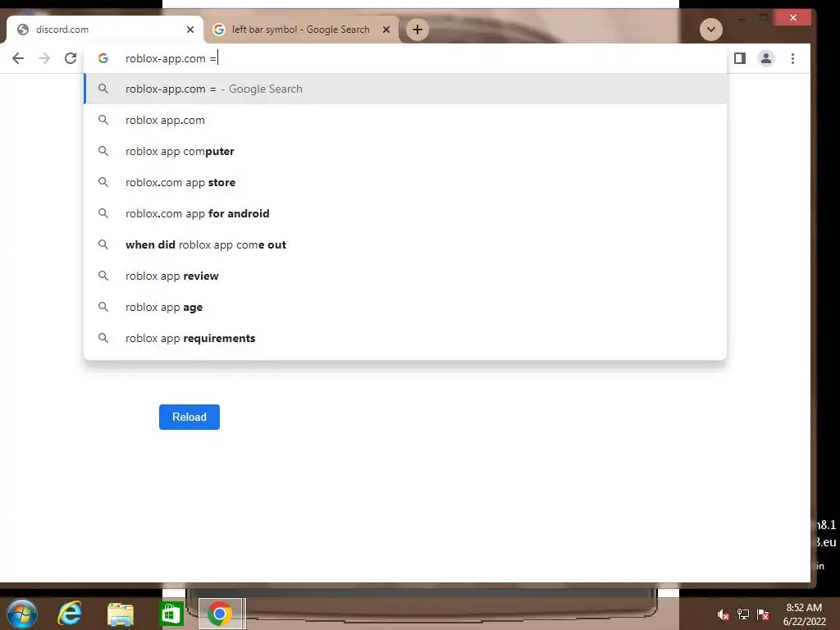Expand the tab search dropdown arrow
The image size is (840, 630).
[711, 30]
